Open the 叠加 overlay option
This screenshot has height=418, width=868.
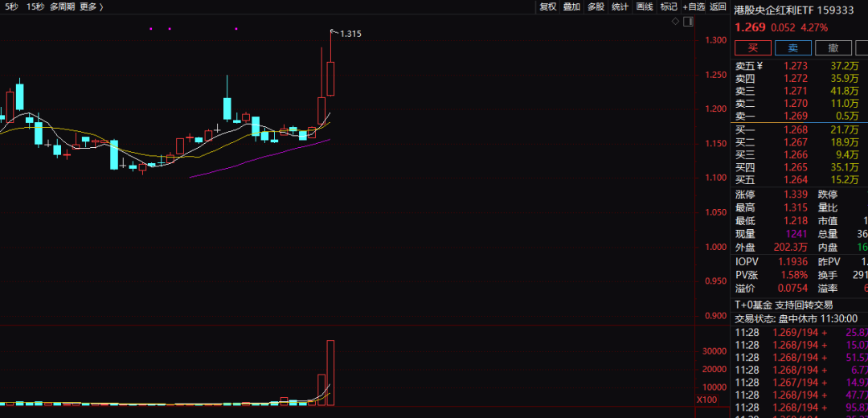point(572,6)
